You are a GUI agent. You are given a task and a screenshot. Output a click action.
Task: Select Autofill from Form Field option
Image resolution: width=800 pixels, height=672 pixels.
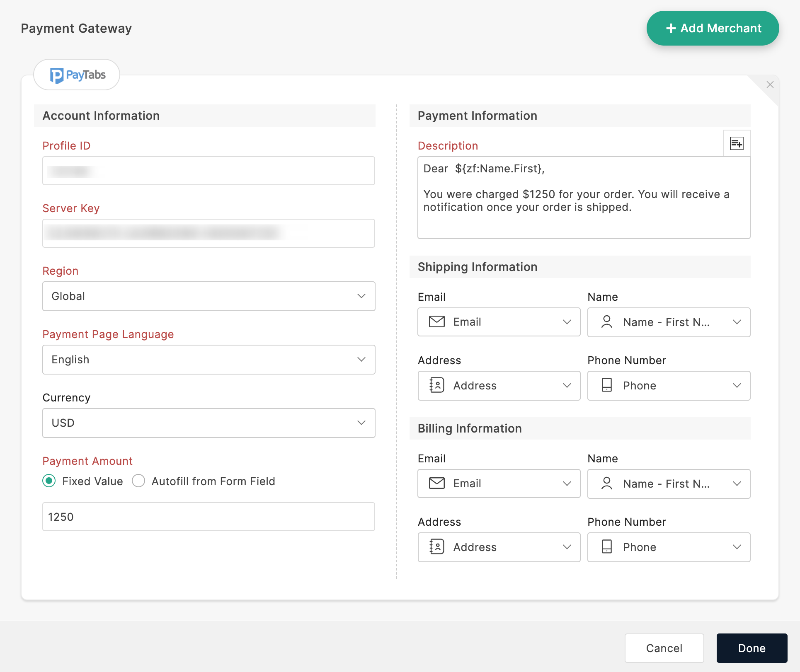(138, 481)
